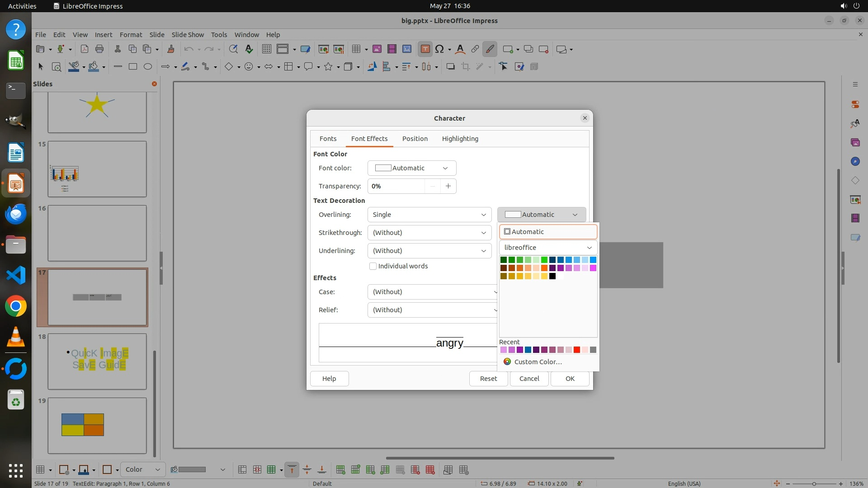Switch to the Highlighting tab

coord(460,139)
